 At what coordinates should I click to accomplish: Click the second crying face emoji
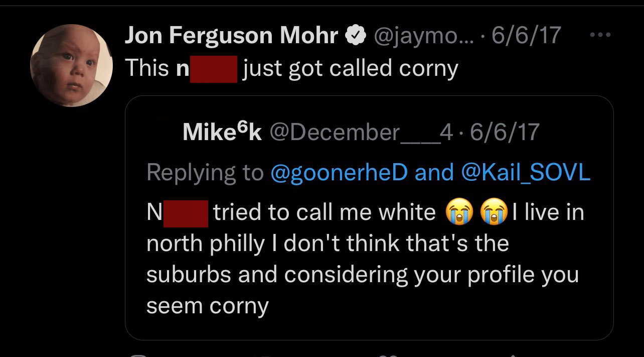coord(494,213)
